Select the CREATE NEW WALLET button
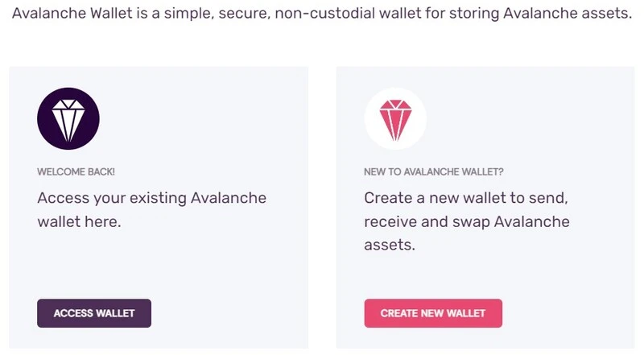The height and width of the screenshot is (355, 644). (433, 313)
